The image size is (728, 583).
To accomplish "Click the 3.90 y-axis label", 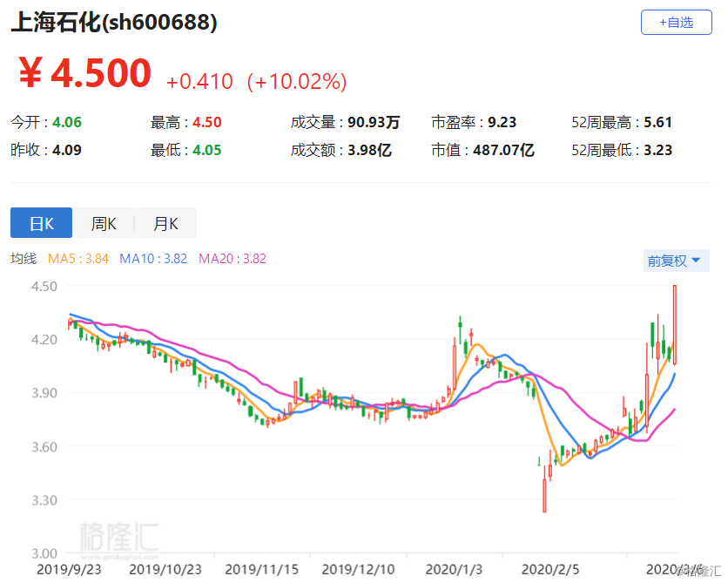I will (x=44, y=393).
